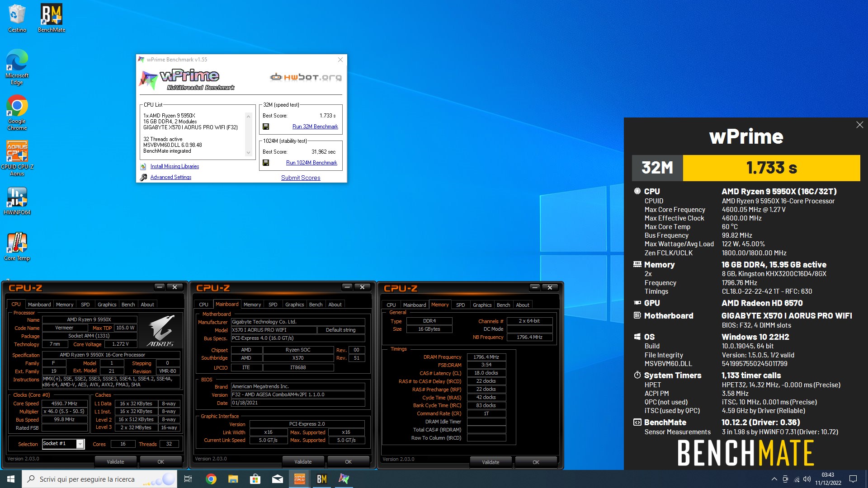868x488 pixels.
Task: Open the volume control in system tray
Action: 807,479
